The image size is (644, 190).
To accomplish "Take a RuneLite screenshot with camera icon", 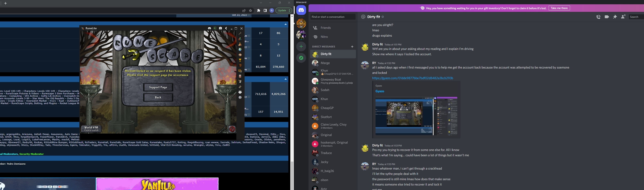I will click(220, 28).
